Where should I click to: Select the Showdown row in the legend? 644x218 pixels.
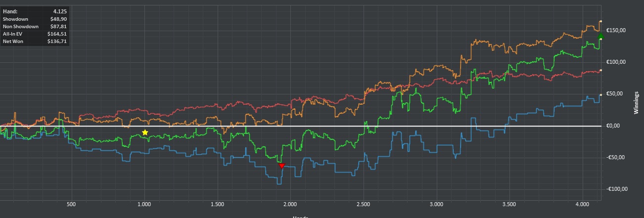[x=35, y=18]
